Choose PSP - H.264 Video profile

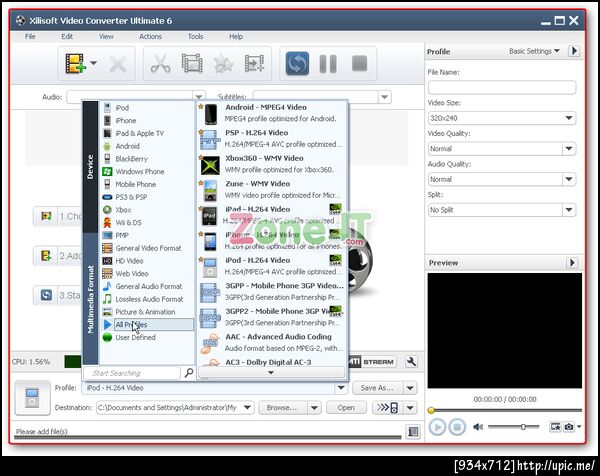[272, 139]
